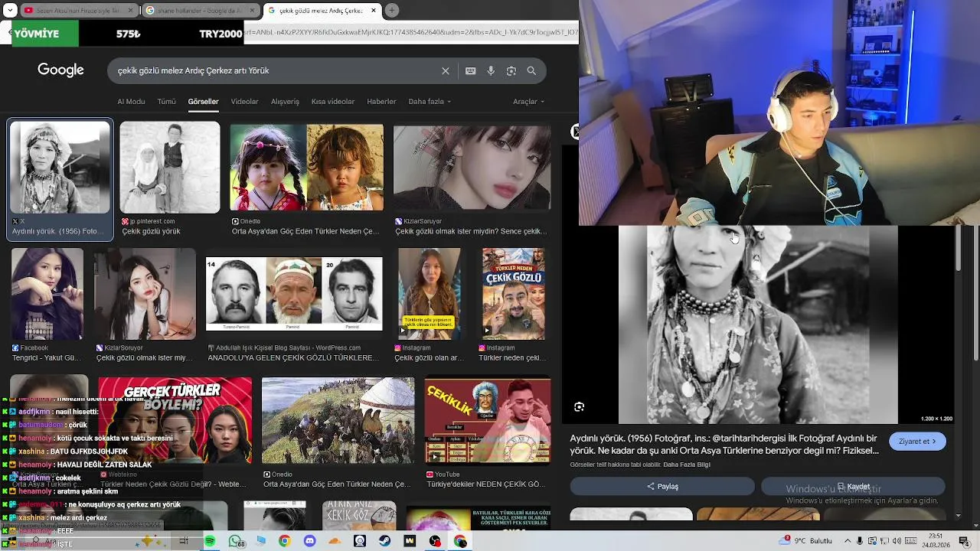This screenshot has width=980, height=551.
Task: Switch to Videolar results
Action: tap(245, 101)
